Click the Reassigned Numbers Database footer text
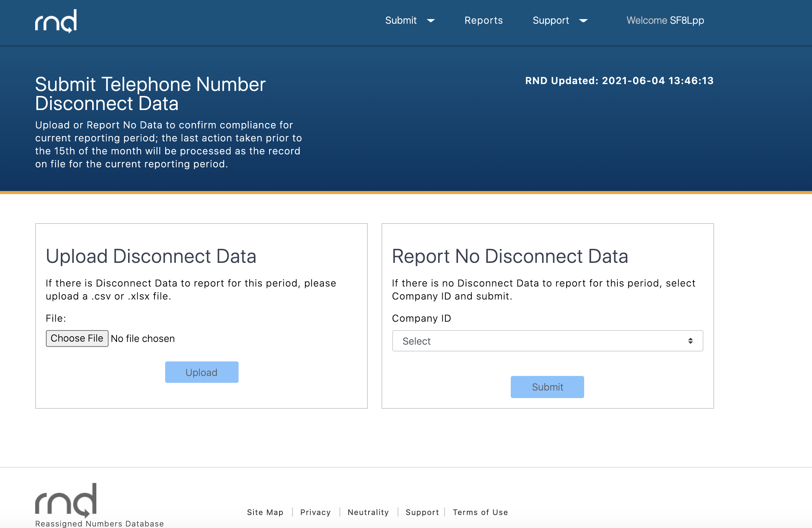The image size is (812, 528). click(99, 523)
